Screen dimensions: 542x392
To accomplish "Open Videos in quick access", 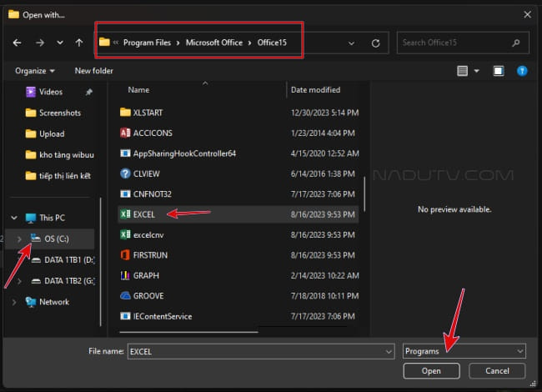I will pos(51,92).
